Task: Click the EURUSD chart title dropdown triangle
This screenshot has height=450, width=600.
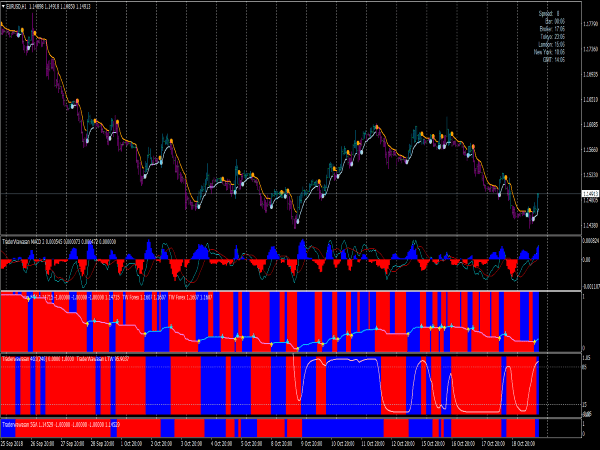Action: tap(3, 7)
